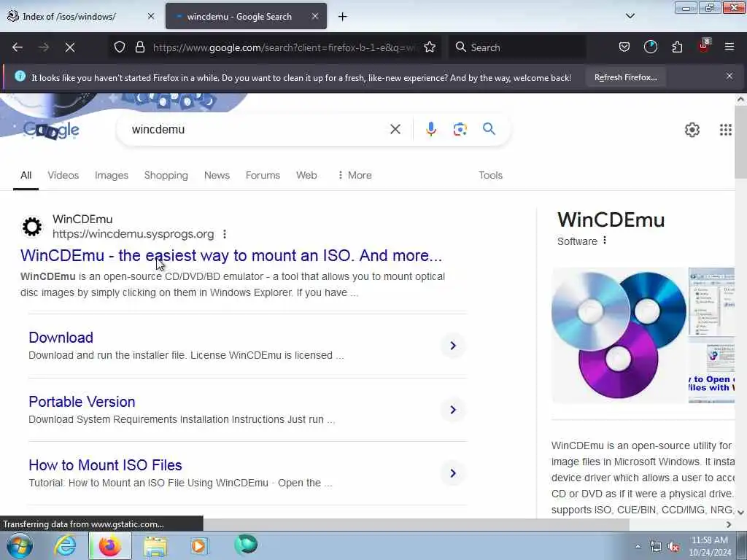Expand the Download sitelink chevron

pyautogui.click(x=453, y=346)
